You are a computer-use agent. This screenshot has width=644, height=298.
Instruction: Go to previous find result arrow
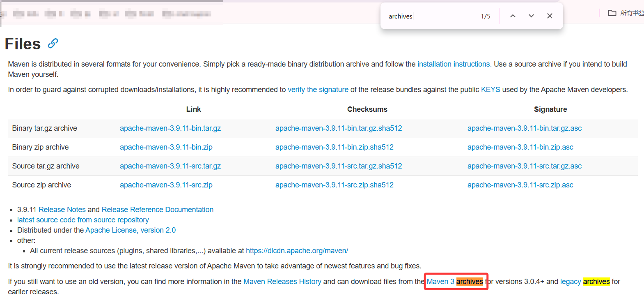point(513,16)
